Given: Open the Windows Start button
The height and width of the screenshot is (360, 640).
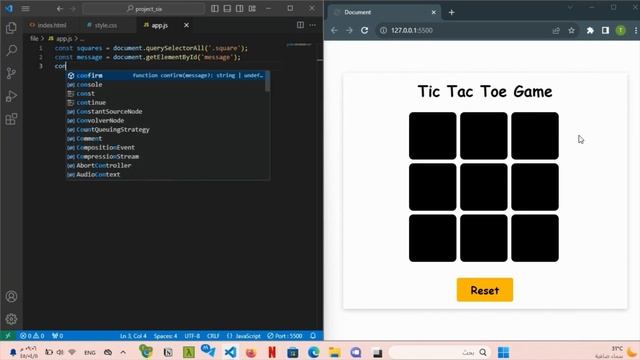Looking at the screenshot, I should (x=503, y=352).
